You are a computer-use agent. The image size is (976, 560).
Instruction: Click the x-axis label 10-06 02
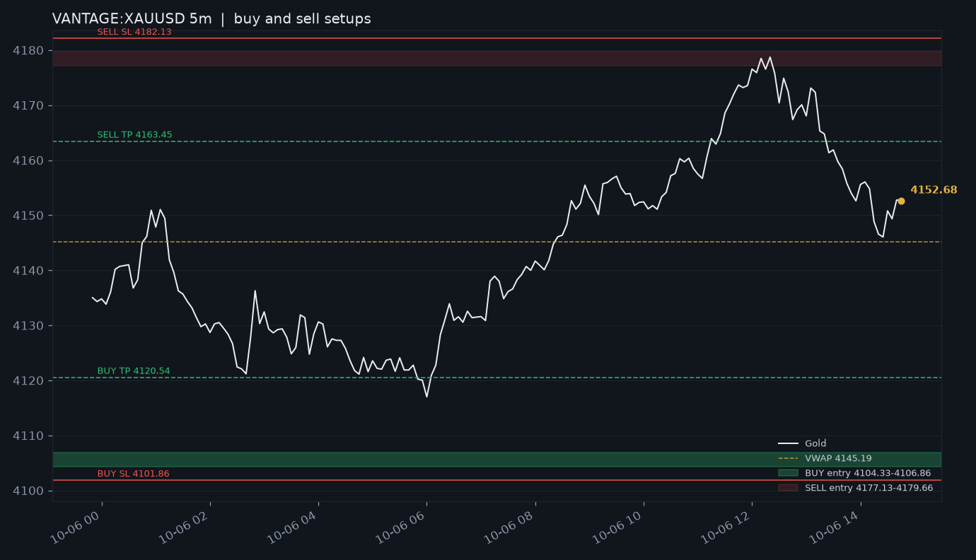tap(185, 527)
